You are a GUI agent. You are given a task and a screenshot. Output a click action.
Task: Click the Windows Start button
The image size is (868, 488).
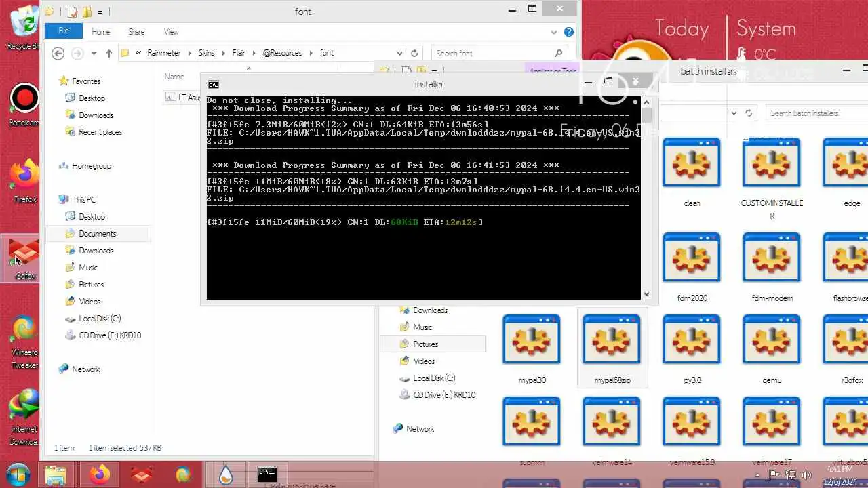pyautogui.click(x=18, y=474)
